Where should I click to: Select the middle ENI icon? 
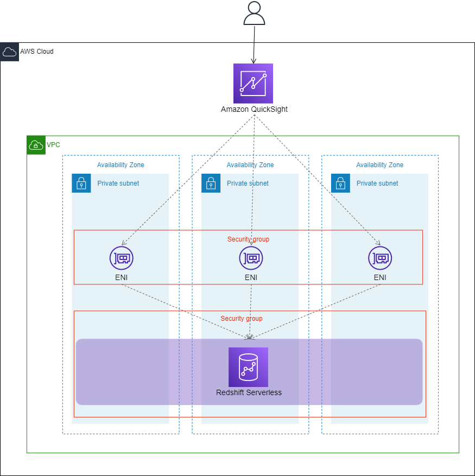251,258
